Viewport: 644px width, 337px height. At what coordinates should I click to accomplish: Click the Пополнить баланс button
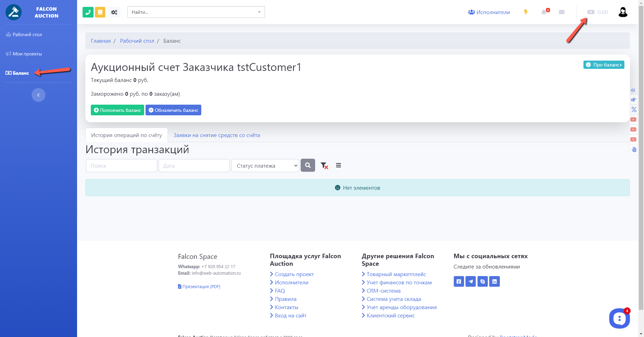click(117, 110)
